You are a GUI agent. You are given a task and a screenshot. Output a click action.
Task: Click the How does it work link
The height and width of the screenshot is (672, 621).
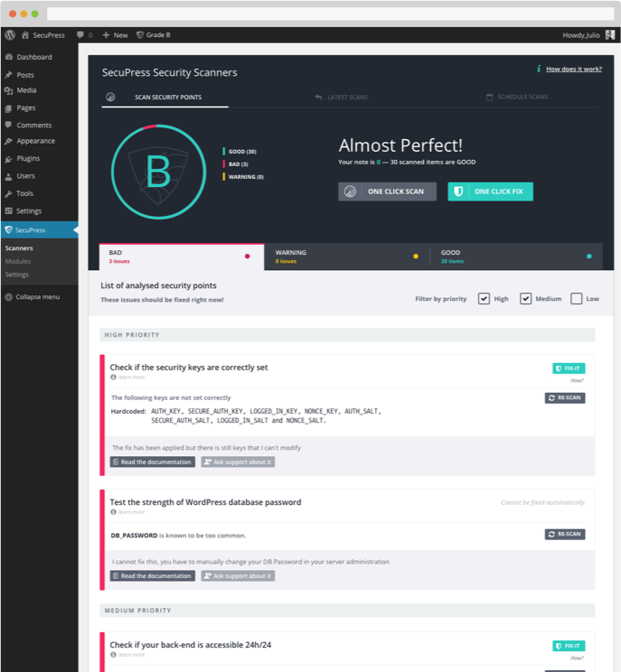[x=574, y=69]
